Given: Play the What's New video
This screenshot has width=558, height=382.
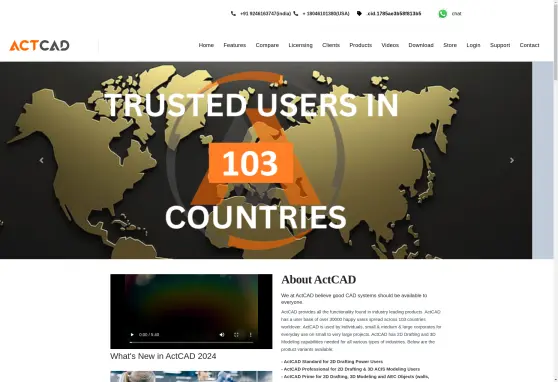Looking at the screenshot, I should [132, 335].
